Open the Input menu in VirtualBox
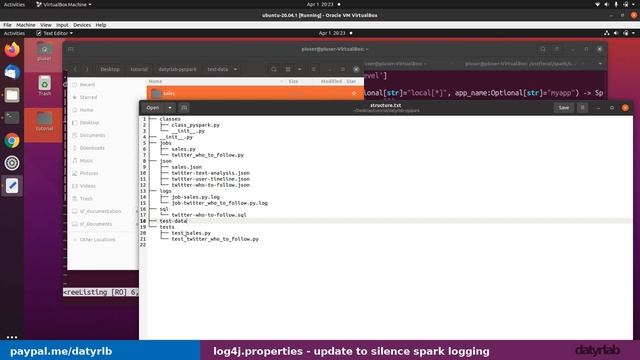640x360 pixels. pyautogui.click(x=62, y=25)
